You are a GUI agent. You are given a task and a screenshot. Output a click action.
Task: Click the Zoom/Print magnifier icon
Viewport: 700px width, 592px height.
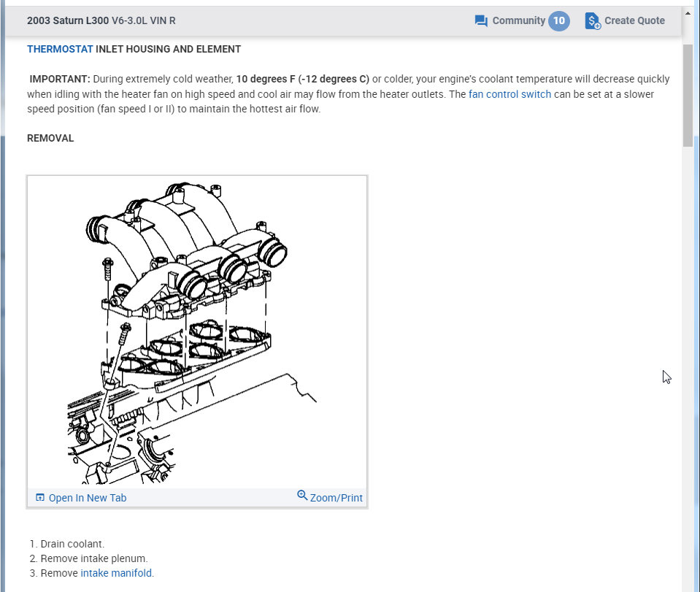302,495
